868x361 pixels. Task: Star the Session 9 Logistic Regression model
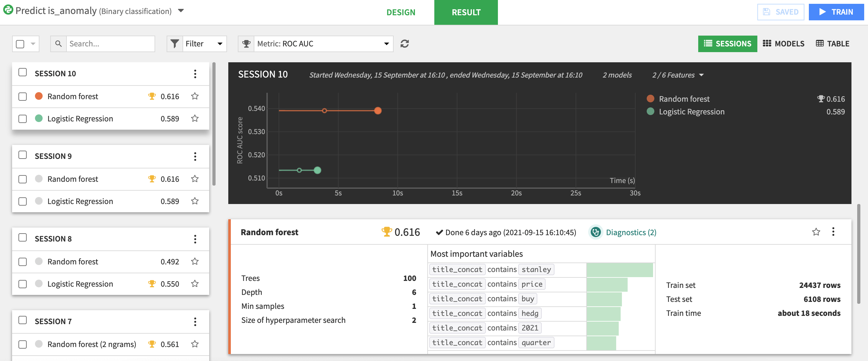point(195,201)
